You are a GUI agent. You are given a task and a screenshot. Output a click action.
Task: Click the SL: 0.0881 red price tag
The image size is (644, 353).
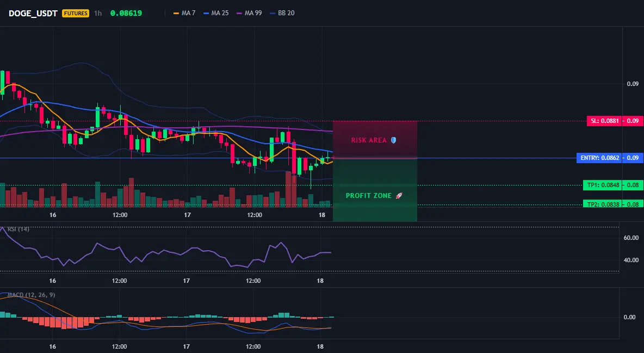(604, 121)
